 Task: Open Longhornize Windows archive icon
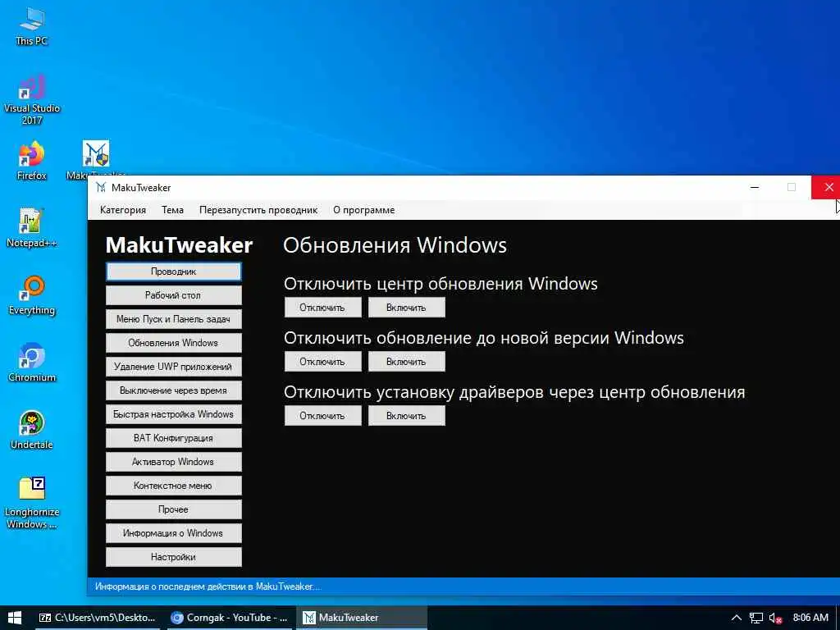click(32, 503)
